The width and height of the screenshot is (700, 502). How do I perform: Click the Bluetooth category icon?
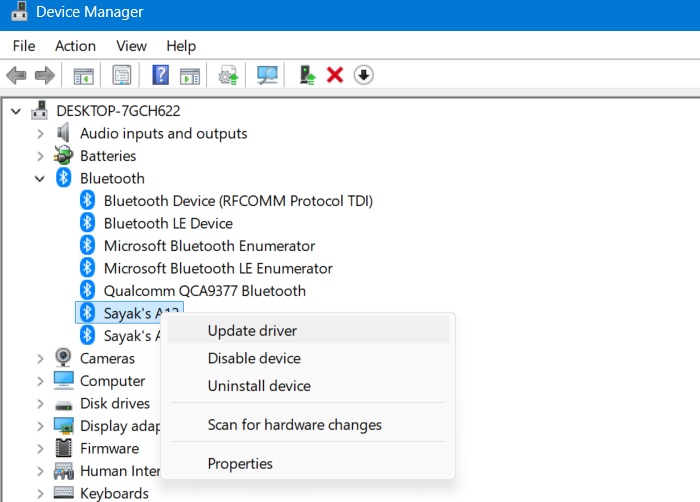(63, 178)
